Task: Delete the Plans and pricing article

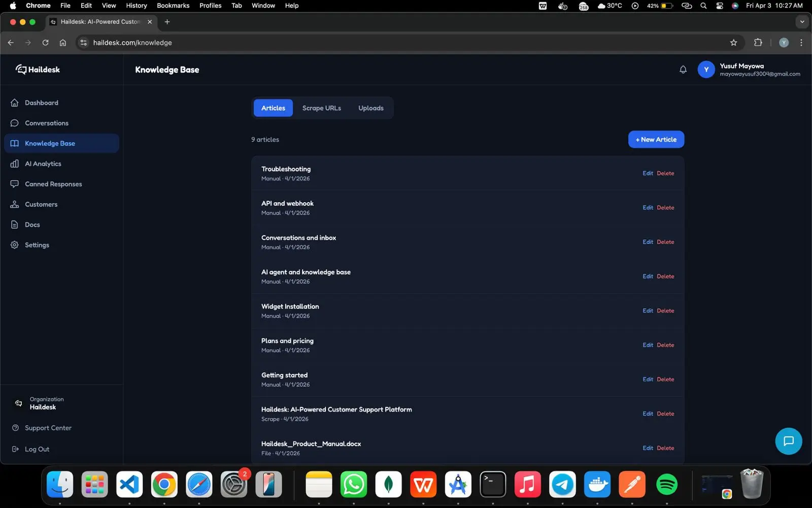Action: pos(665,345)
